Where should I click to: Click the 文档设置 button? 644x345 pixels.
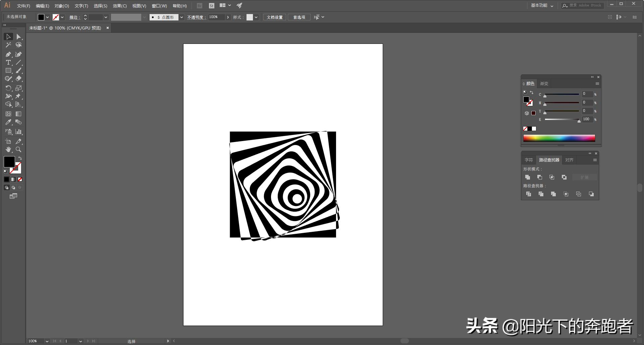274,17
